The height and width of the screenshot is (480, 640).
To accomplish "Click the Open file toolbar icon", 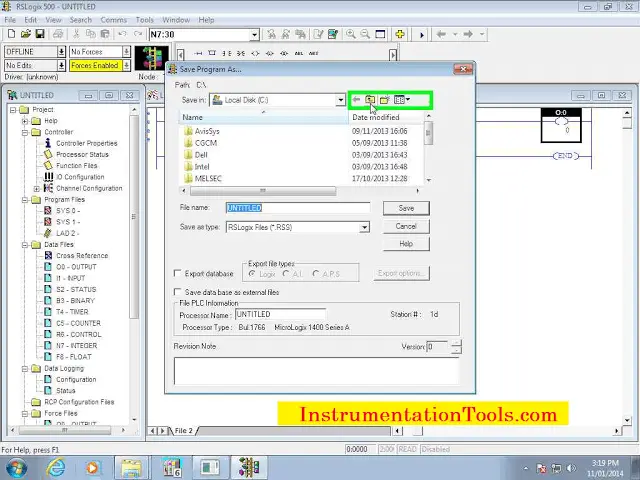I will coord(26,34).
